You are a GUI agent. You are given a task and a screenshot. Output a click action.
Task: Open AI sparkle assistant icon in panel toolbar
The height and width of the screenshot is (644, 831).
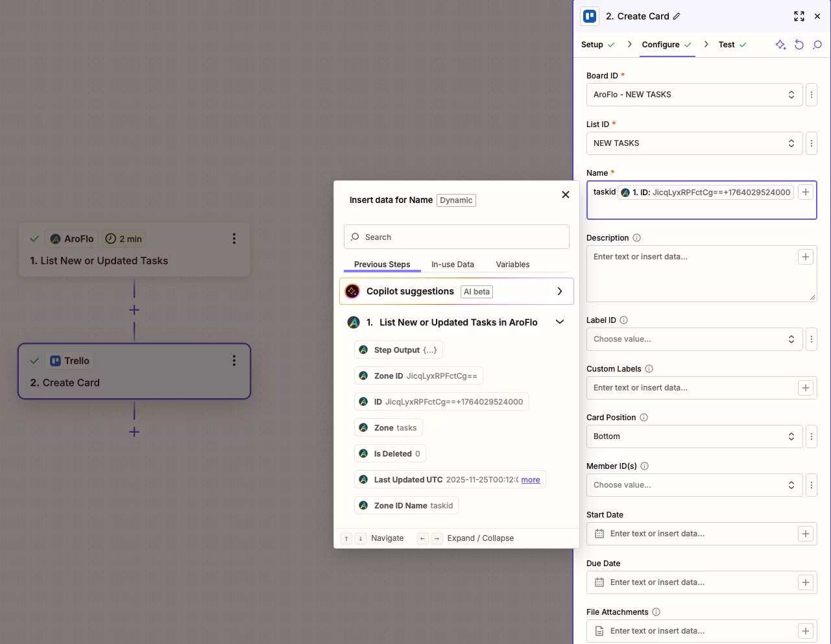[780, 45]
